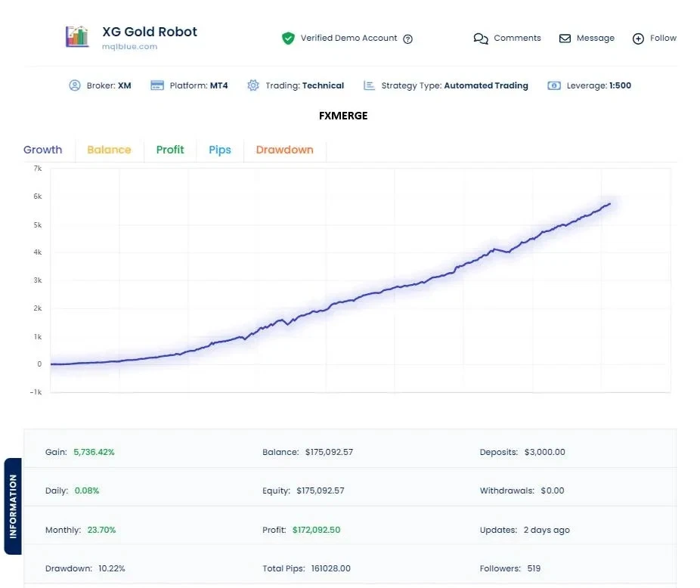This screenshot has height=588, width=700.
Task: Click the XG Gold Robot logo
Action: coord(78,37)
